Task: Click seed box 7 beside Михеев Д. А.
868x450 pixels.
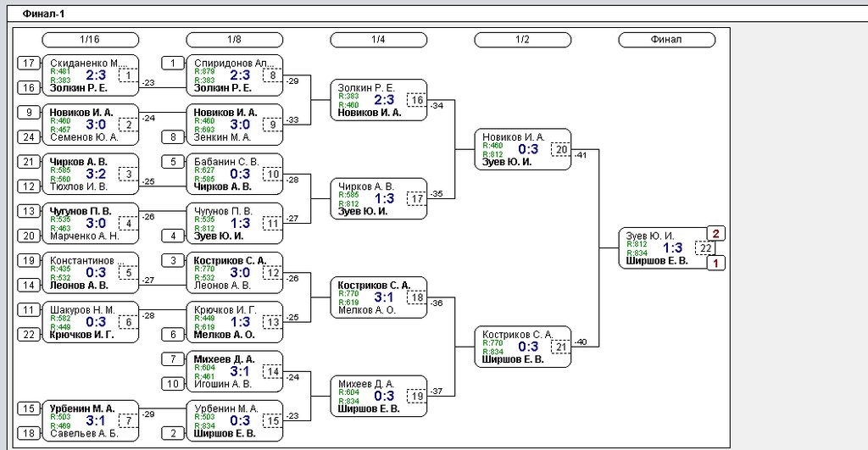Action: coord(174,358)
